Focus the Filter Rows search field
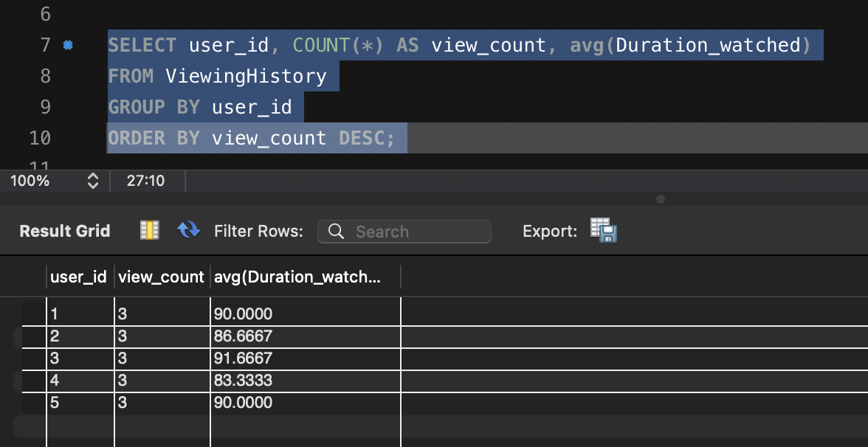The height and width of the screenshot is (447, 868). [417, 232]
